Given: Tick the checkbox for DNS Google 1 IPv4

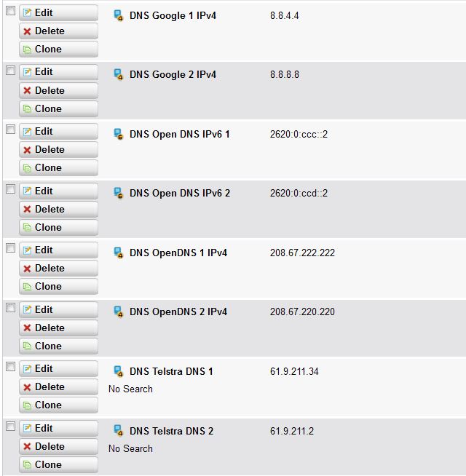Looking at the screenshot, I should coord(11,11).
